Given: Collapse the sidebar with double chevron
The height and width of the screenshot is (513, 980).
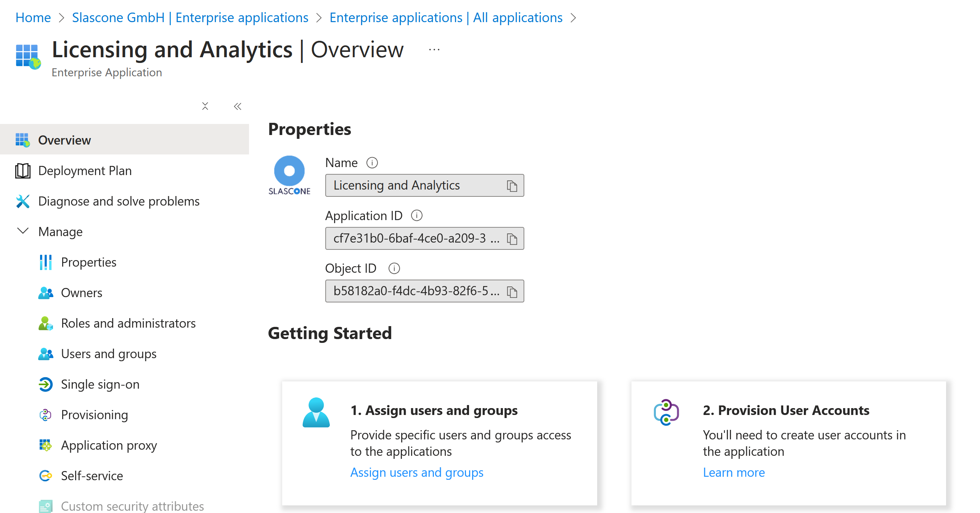Looking at the screenshot, I should point(238,106).
